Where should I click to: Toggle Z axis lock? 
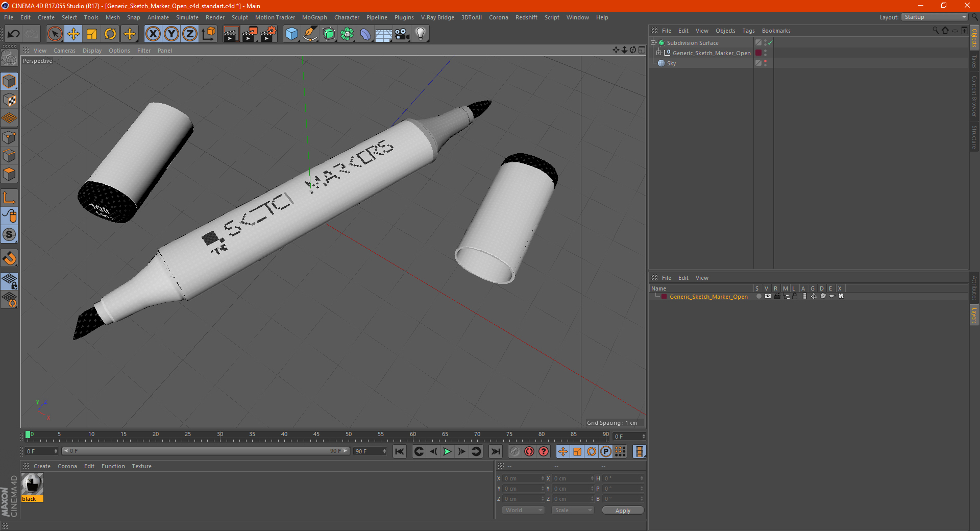pos(190,34)
